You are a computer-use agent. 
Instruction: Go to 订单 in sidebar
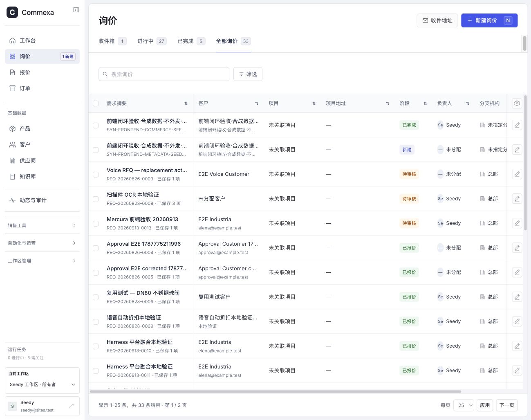[42, 88]
